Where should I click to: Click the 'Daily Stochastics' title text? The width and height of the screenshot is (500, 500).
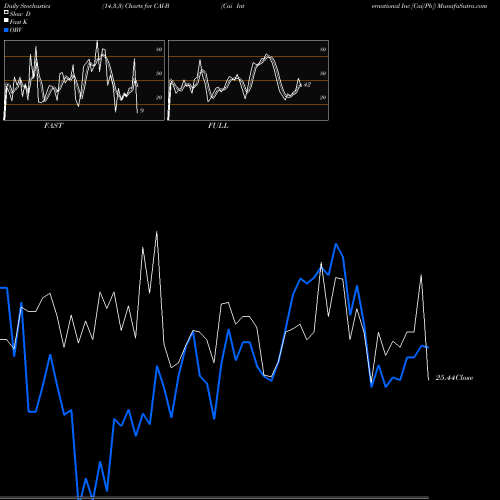(x=27, y=6)
